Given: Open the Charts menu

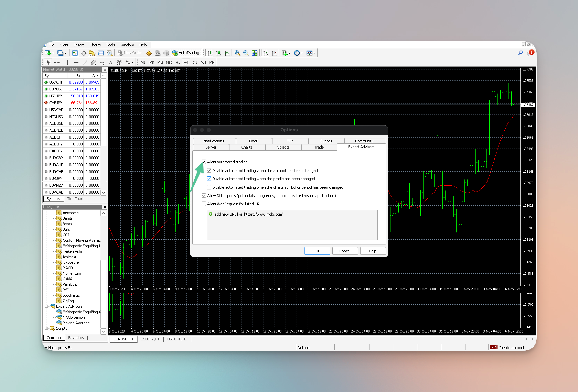Looking at the screenshot, I should [95, 45].
